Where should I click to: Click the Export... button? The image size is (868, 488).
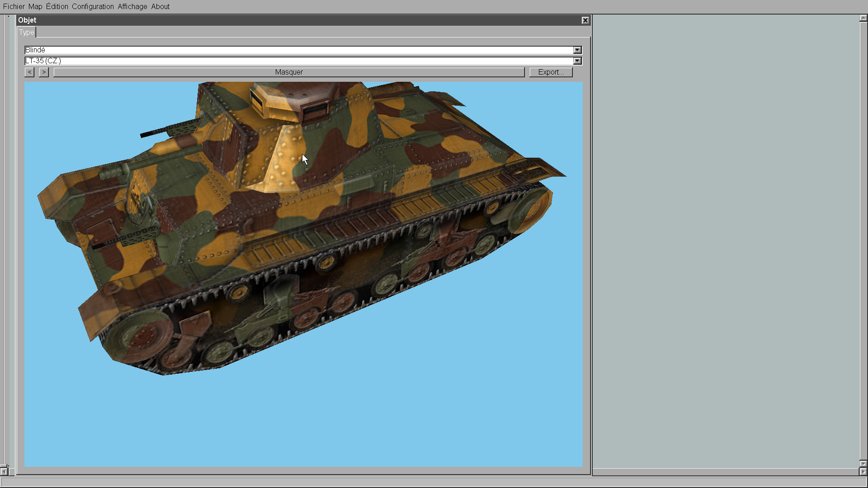[x=551, y=72]
